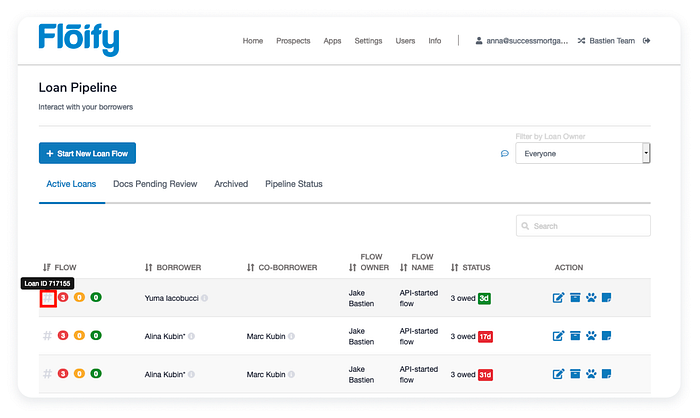
Task: Open the Filter by Loan Owner dropdown
Action: (583, 154)
